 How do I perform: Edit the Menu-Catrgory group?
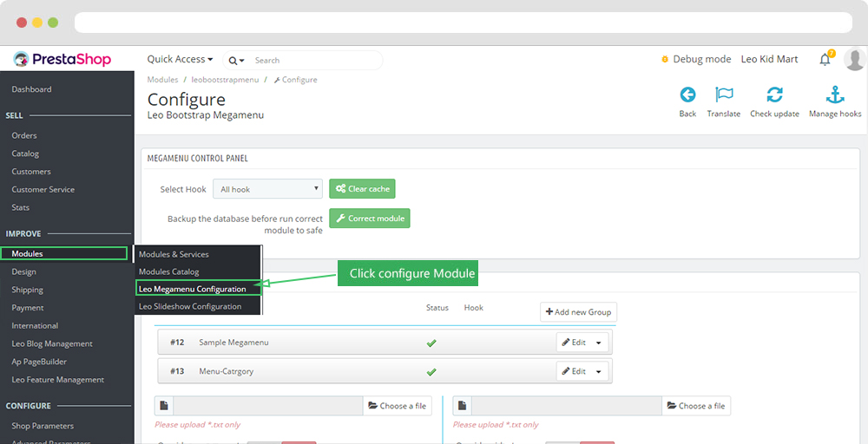(574, 371)
